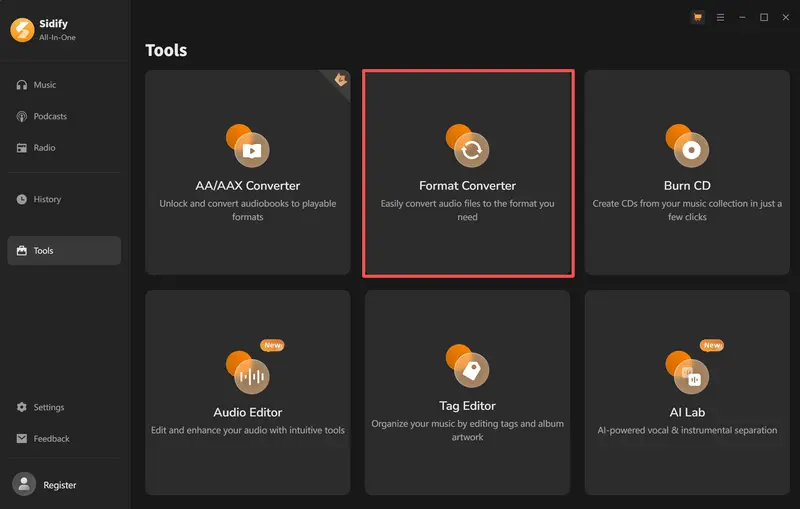Switch to the Radio section
The image size is (800, 509).
coord(64,148)
